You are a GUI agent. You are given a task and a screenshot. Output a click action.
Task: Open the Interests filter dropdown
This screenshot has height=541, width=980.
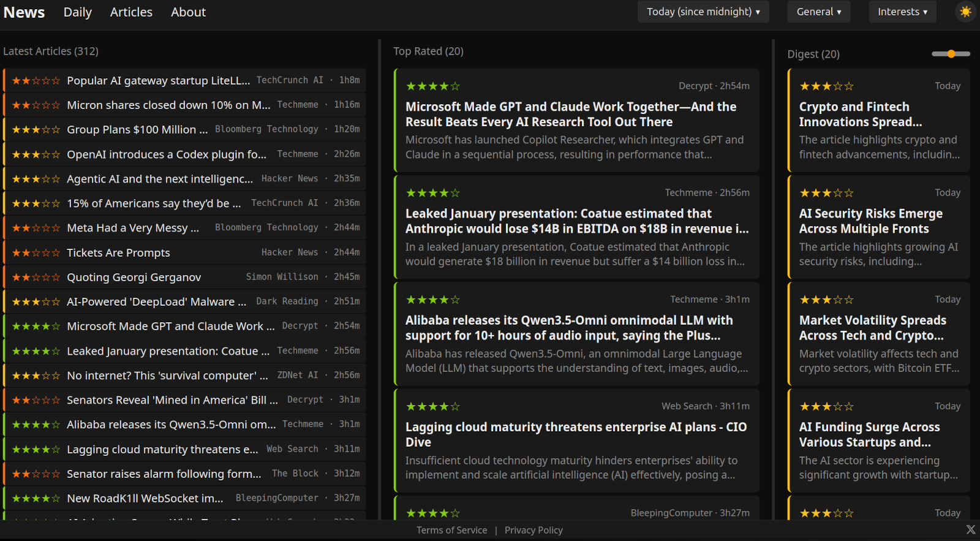(902, 12)
